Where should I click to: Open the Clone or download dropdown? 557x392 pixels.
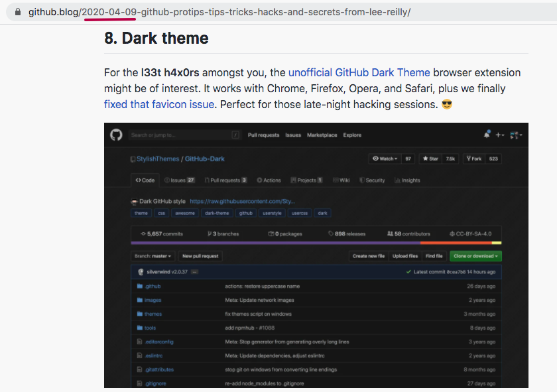tap(475, 256)
